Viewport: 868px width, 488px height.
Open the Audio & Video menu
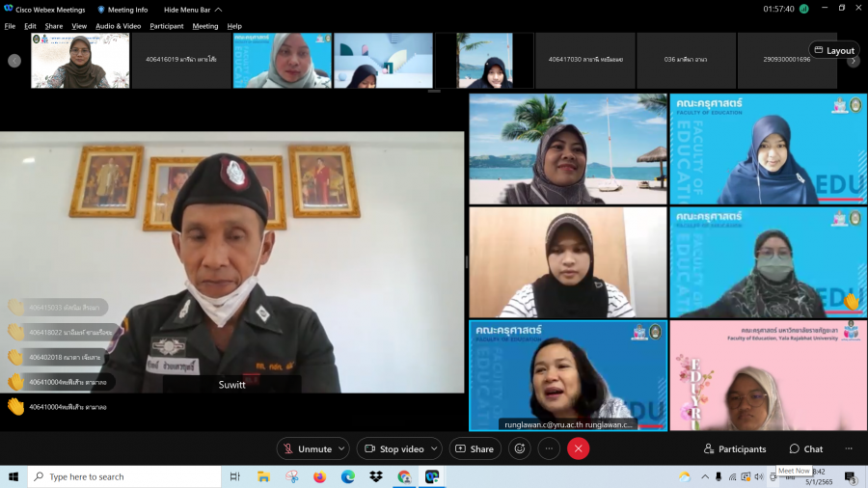coord(118,26)
